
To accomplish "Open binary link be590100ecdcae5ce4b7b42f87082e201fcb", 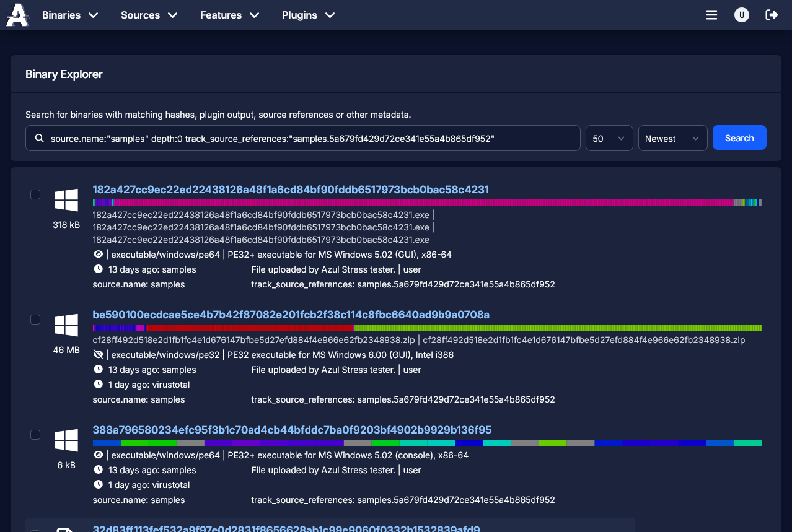I will [x=291, y=315].
